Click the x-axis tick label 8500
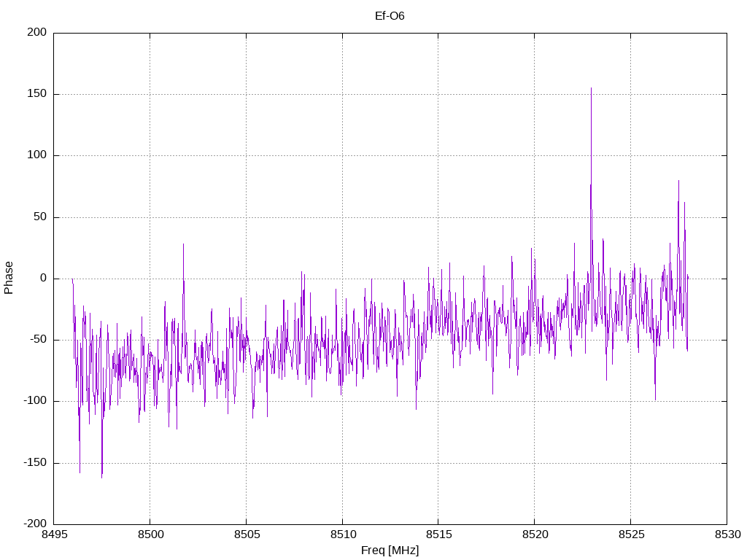This screenshot has height=560, width=747. pyautogui.click(x=150, y=534)
